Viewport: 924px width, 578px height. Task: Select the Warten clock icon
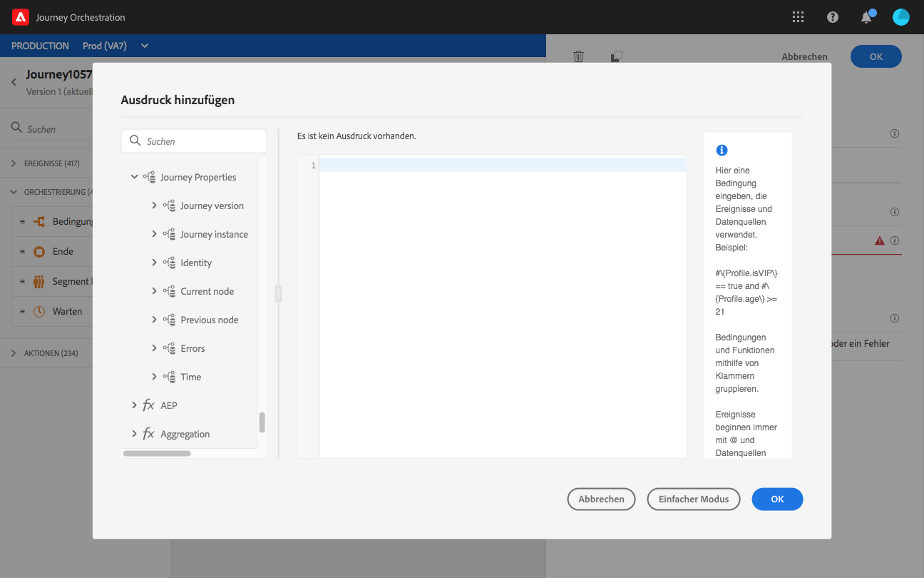pos(39,311)
